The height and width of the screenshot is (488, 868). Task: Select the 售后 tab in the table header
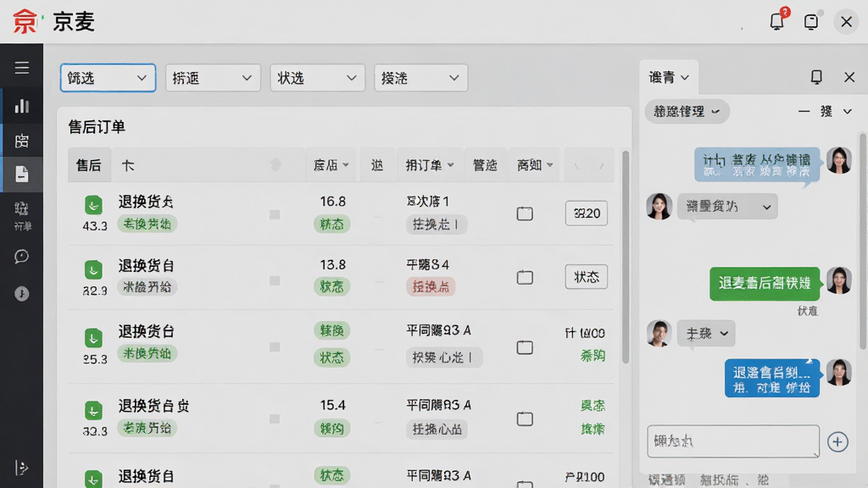tap(89, 165)
